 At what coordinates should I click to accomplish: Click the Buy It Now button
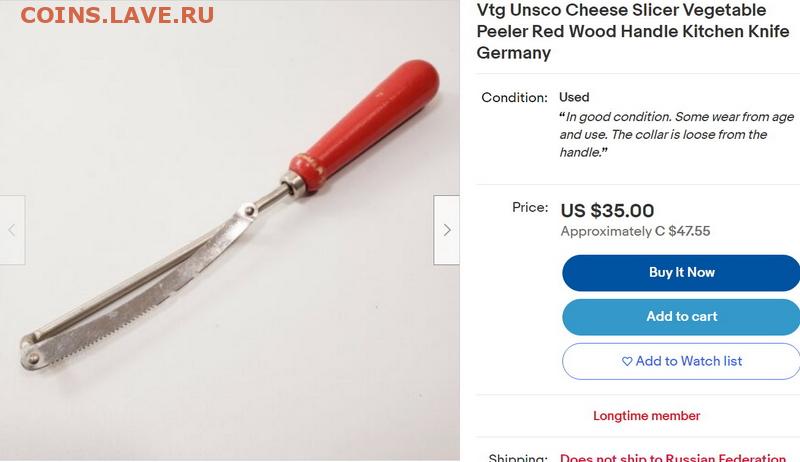click(681, 273)
